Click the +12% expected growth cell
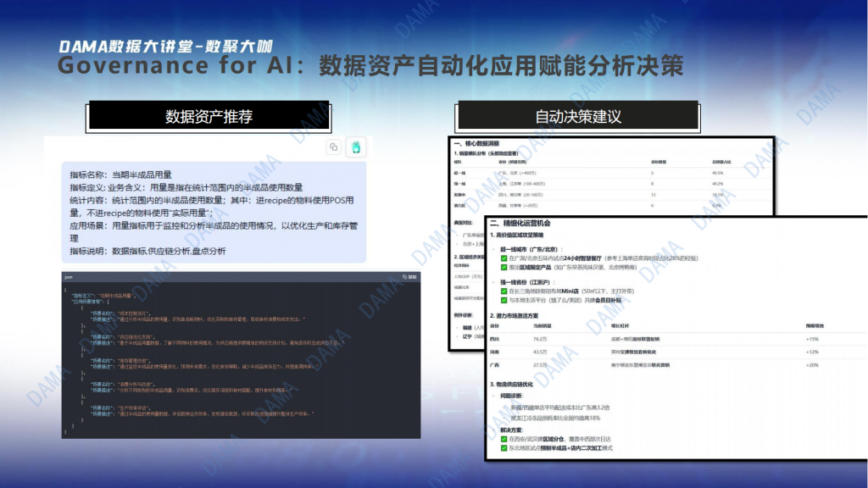The width and height of the screenshot is (868, 488). point(812,352)
